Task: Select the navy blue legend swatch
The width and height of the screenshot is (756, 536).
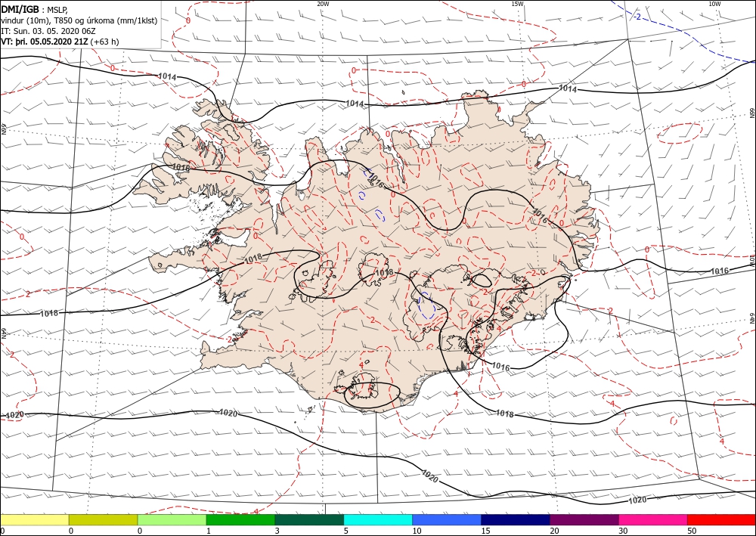Action: pyautogui.click(x=516, y=520)
